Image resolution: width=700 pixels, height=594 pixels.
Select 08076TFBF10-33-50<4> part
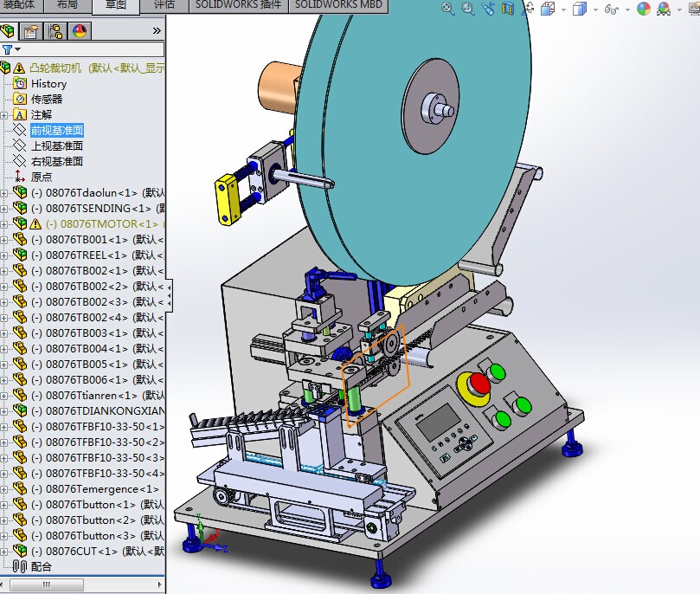[x=97, y=474]
